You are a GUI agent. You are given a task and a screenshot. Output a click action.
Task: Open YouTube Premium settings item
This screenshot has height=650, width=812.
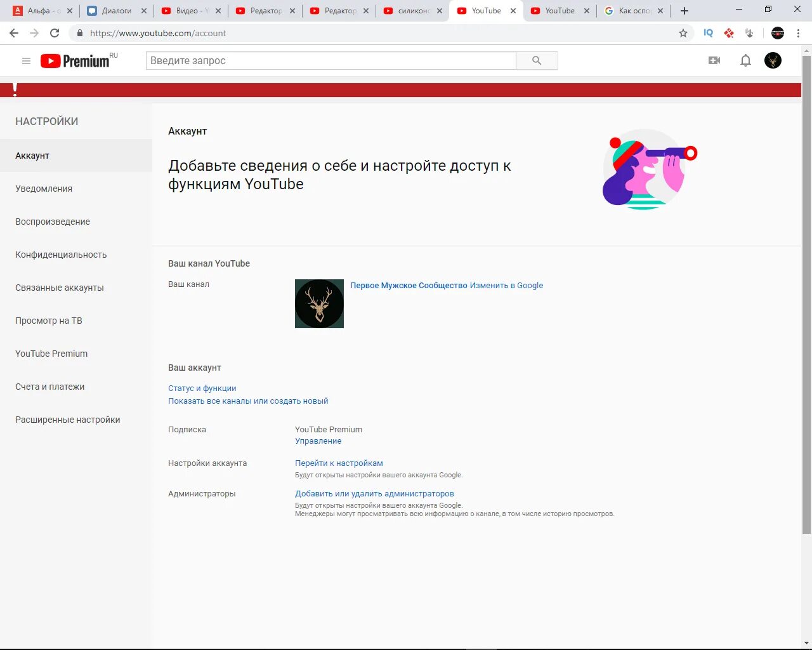tap(76, 354)
